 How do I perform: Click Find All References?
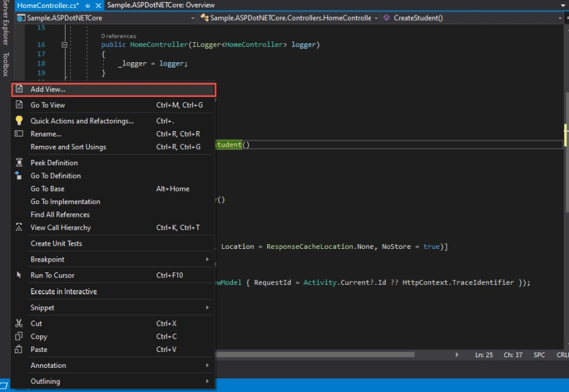click(114, 215)
